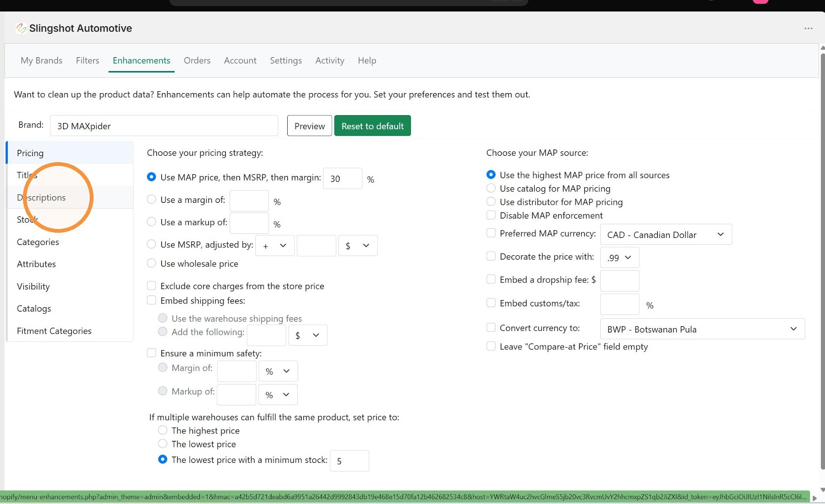Open the Markup of % unit dropdown

(x=278, y=395)
